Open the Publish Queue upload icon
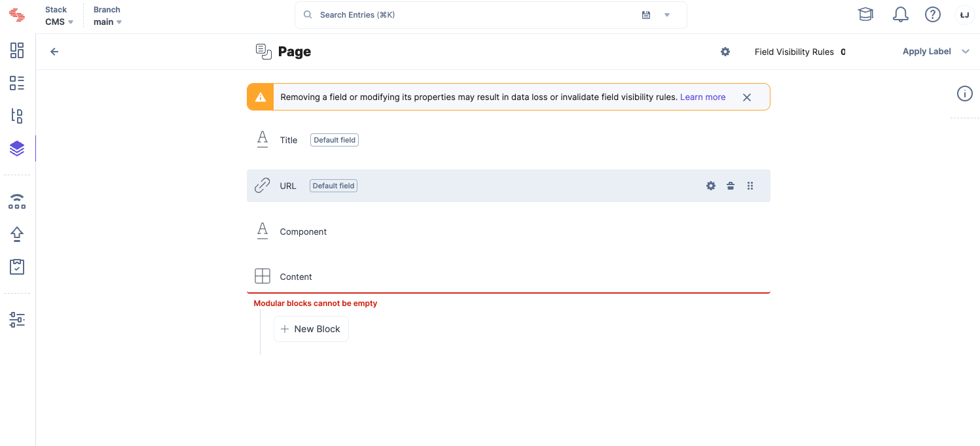Screen dimensions: 980x446 17,233
